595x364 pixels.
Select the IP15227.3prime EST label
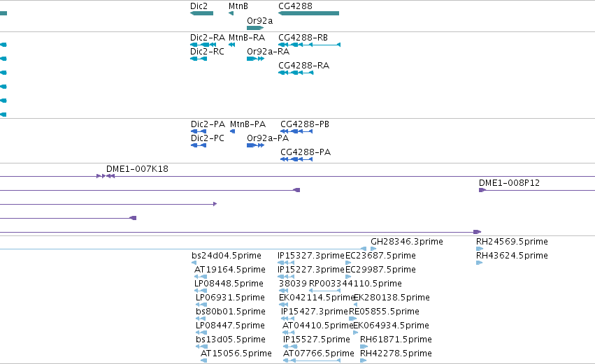pyautogui.click(x=310, y=270)
